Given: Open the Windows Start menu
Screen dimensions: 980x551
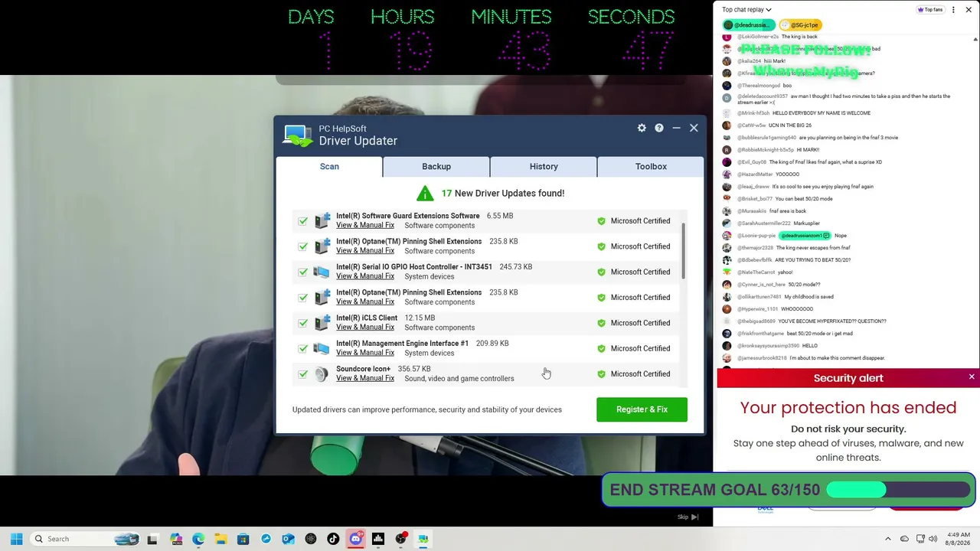Looking at the screenshot, I should tap(16, 539).
